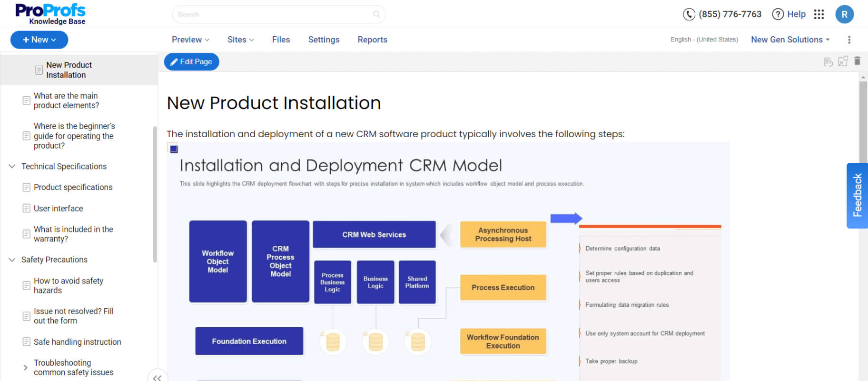Click the phone icon beside the number
The image size is (868, 381).
tap(689, 14)
